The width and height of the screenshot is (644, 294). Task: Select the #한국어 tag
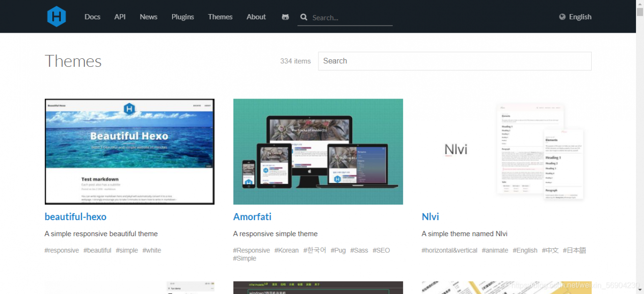pos(315,250)
